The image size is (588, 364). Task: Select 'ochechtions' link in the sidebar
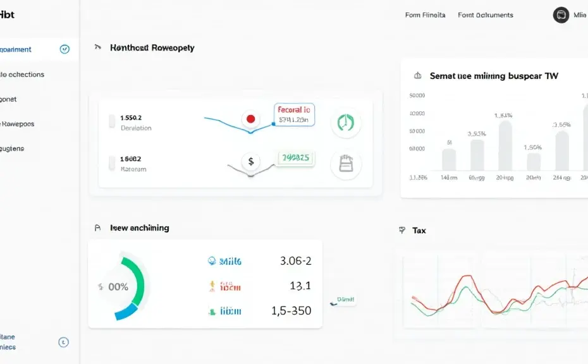point(23,75)
